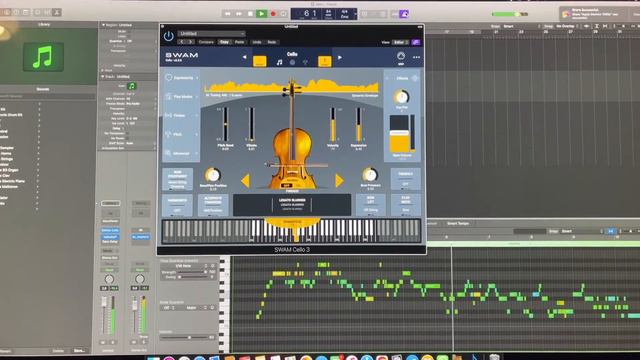Expand the Advanced section in SWAM sidebar
The height and width of the screenshot is (360, 640).
tap(181, 153)
